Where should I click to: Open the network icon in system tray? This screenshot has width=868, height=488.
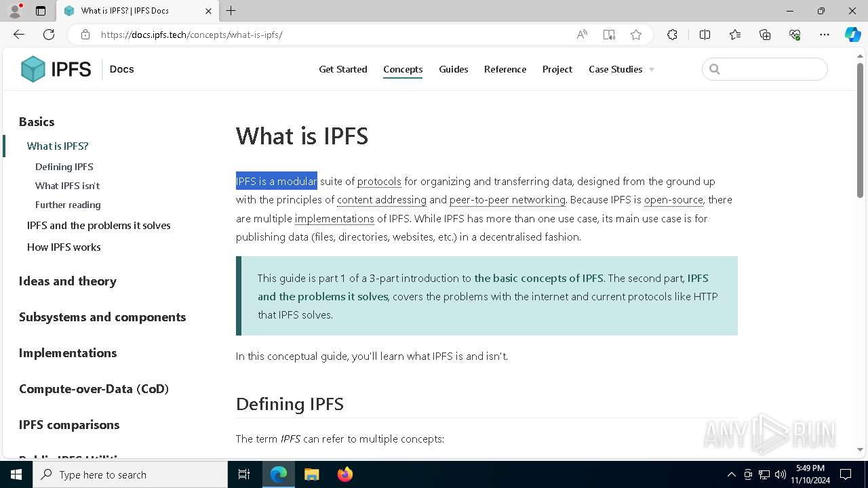764,474
